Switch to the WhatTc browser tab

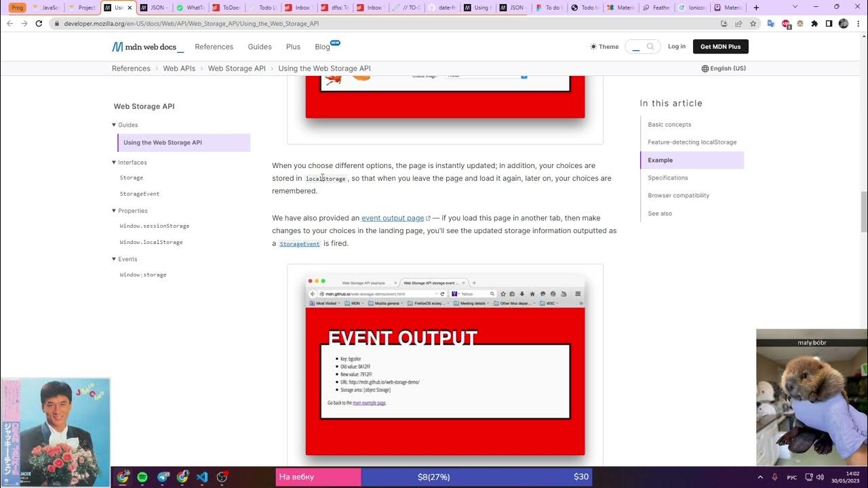click(190, 7)
